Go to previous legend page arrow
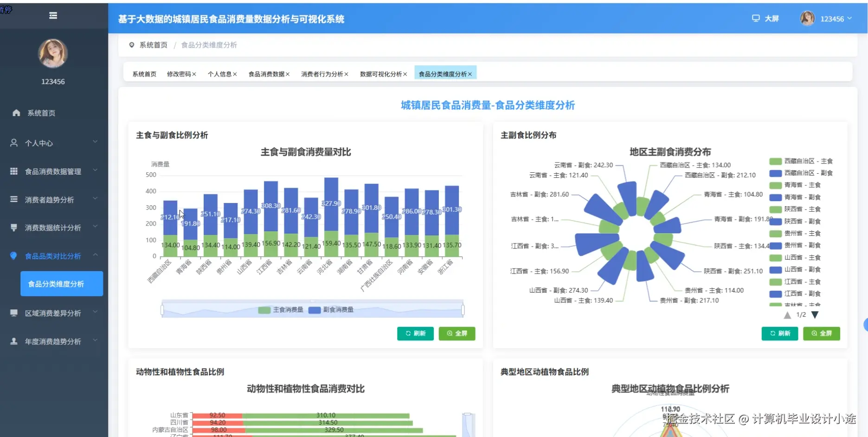Viewport: 868px width, 437px height. click(x=787, y=315)
